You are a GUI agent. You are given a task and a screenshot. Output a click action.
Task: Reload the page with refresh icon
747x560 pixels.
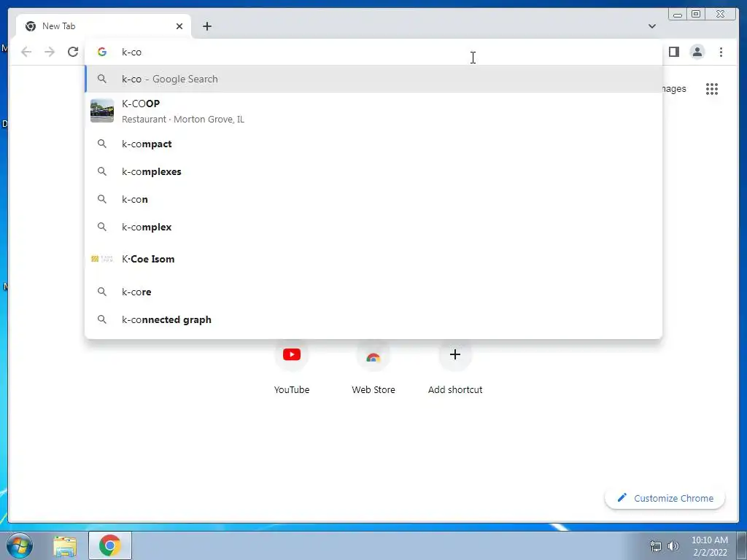(73, 52)
